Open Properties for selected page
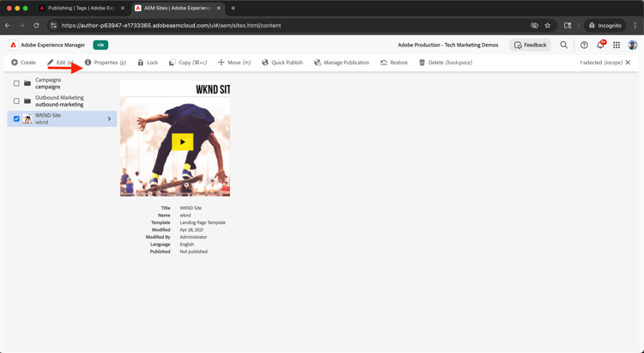The width and height of the screenshot is (644, 353). pyautogui.click(x=106, y=63)
